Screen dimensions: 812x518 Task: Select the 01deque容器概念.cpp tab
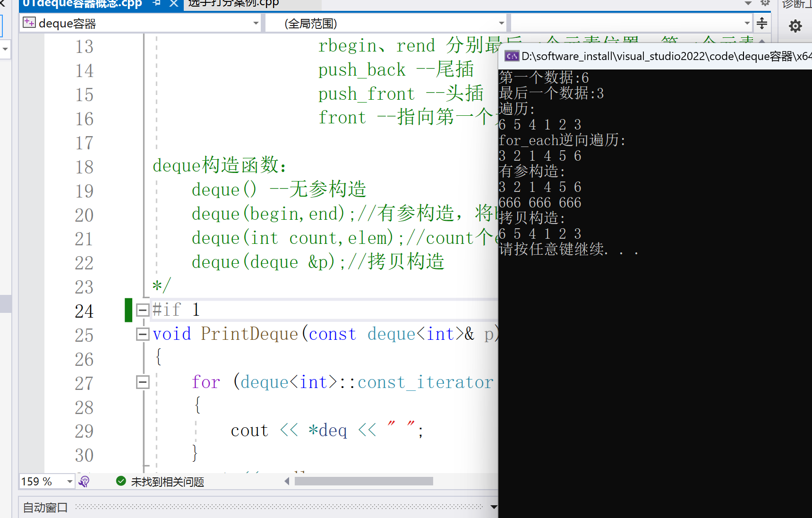tap(82, 4)
